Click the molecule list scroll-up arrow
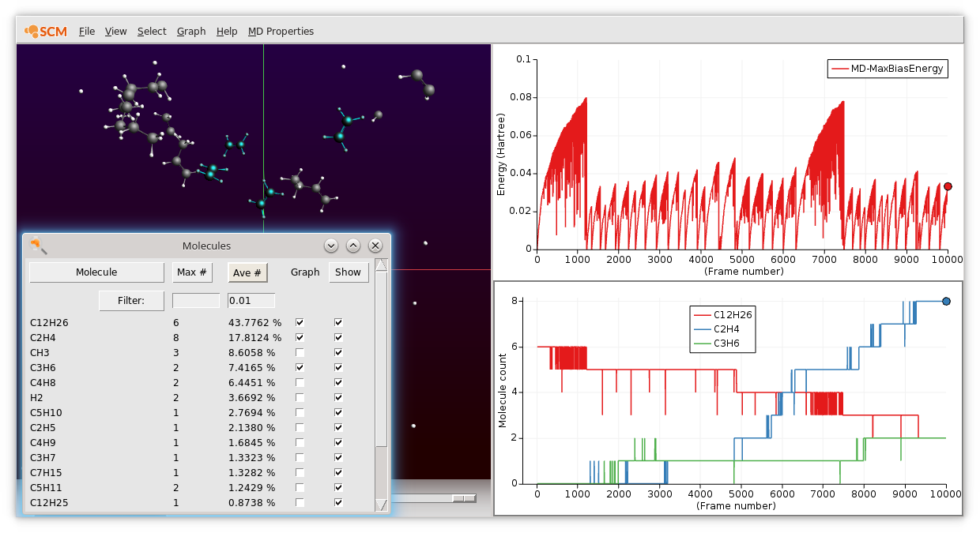Screen dimensions: 980x533 click(382, 266)
